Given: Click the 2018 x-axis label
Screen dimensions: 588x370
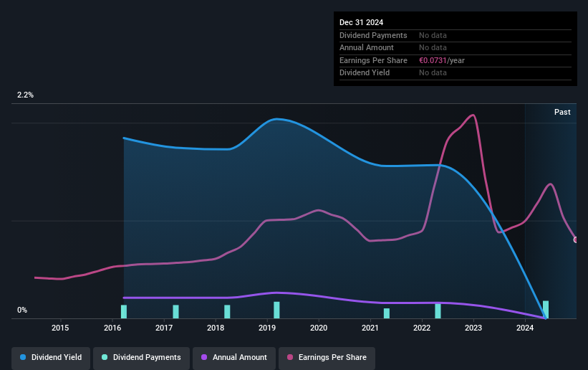Looking at the screenshot, I should (216, 328).
